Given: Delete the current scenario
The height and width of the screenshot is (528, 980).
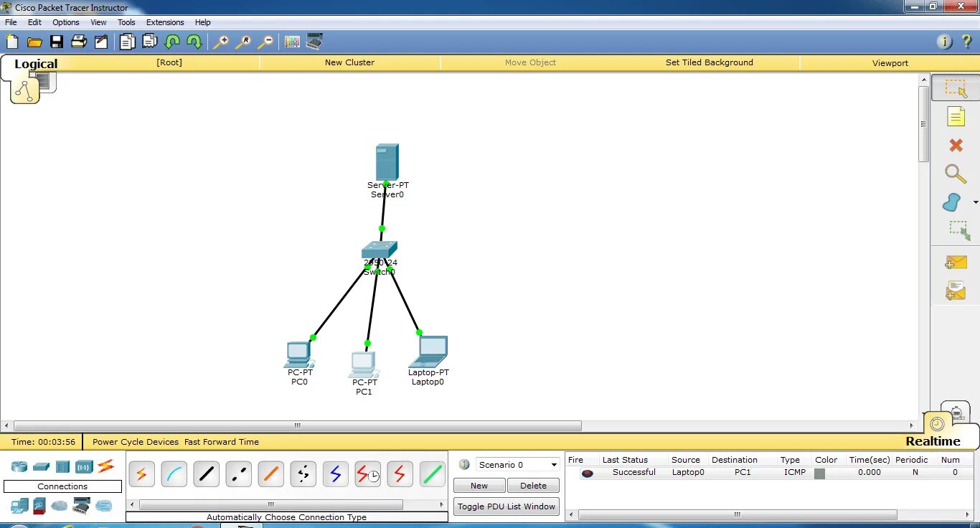Looking at the screenshot, I should pyautogui.click(x=533, y=486).
